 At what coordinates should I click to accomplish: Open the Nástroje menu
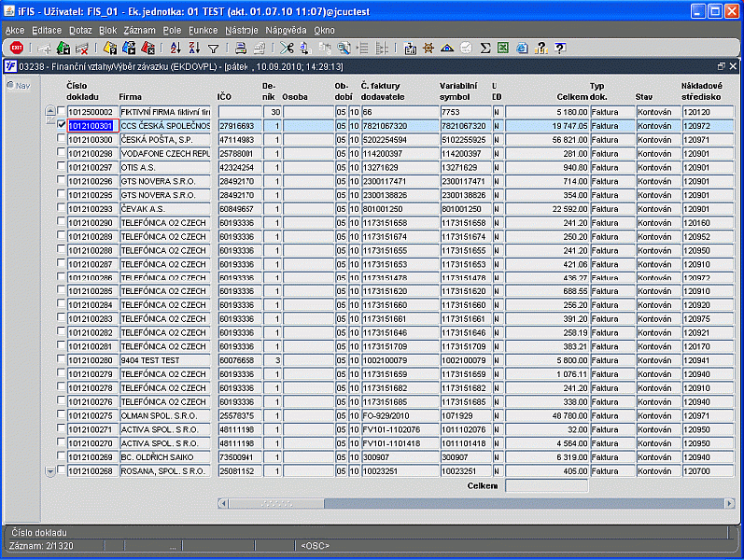click(242, 31)
